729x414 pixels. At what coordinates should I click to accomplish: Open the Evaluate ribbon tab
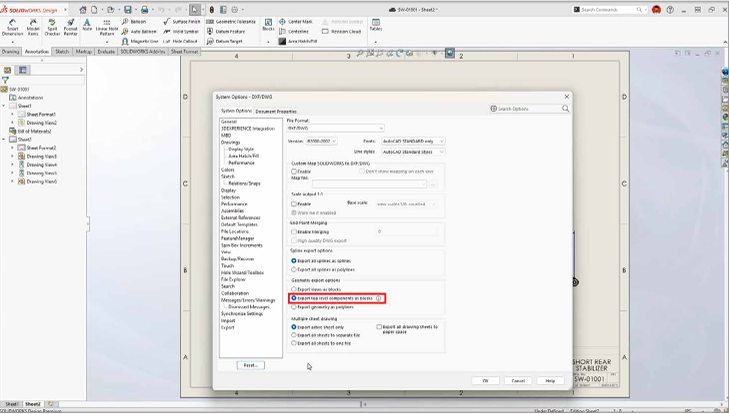point(106,52)
